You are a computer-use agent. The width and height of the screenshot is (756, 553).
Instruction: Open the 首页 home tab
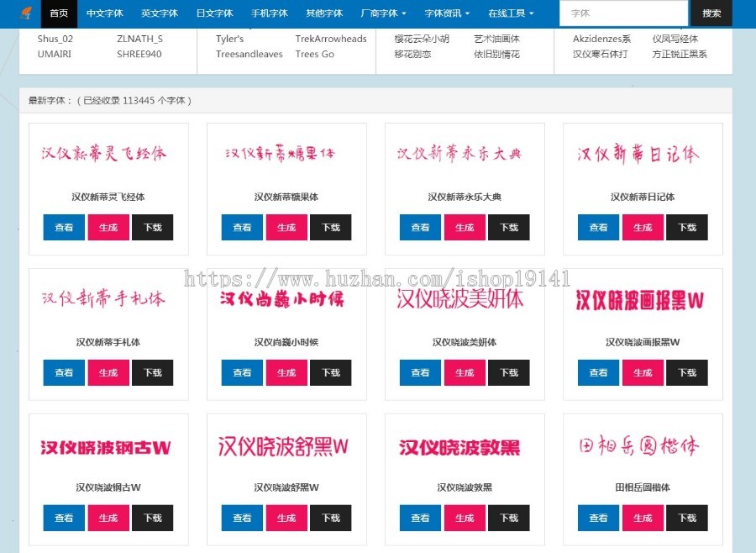pyautogui.click(x=59, y=13)
